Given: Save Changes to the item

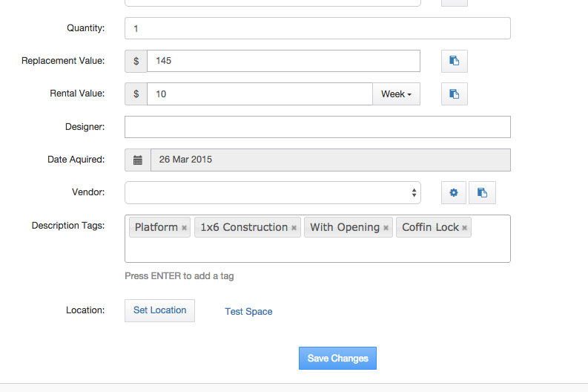Looking at the screenshot, I should click(337, 358).
